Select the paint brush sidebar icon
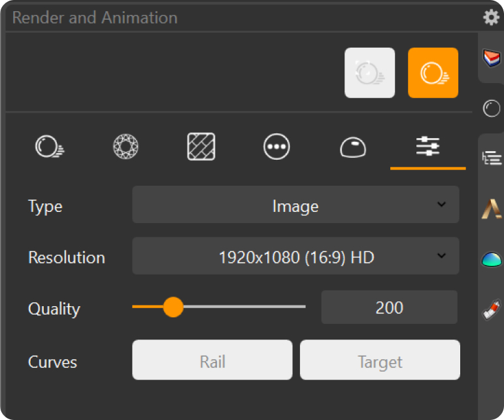 [x=491, y=309]
